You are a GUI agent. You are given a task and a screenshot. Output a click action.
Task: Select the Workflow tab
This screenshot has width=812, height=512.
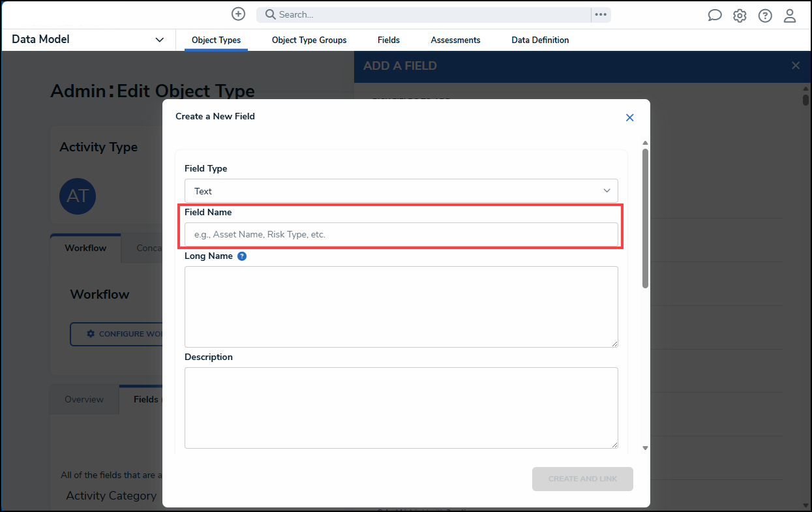coord(85,248)
